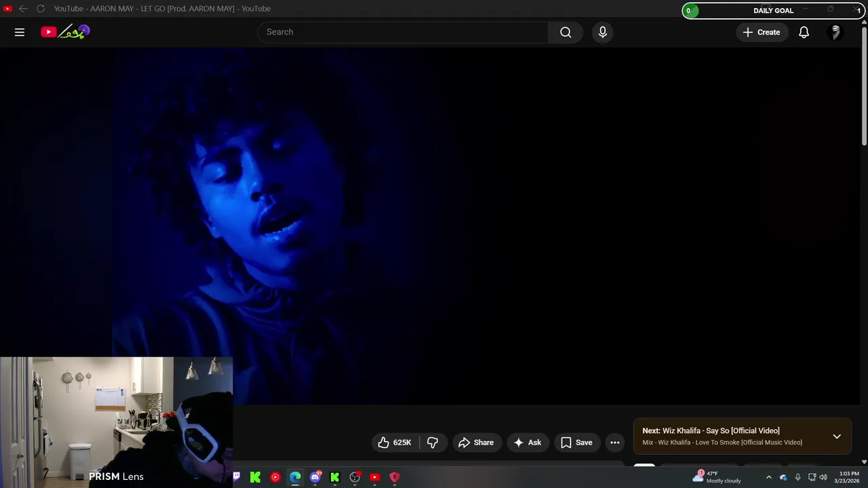Screen dimensions: 868x488
Task: Click the page title tab text
Action: [x=162, y=9]
